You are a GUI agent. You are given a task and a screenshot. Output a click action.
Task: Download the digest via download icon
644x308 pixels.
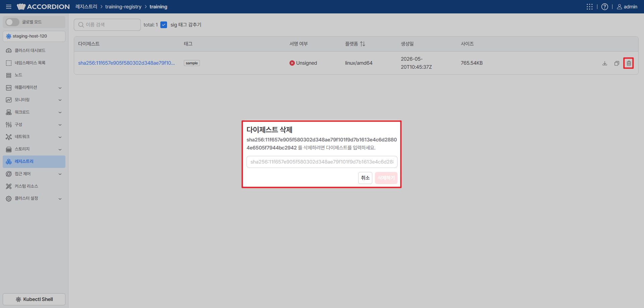605,63
